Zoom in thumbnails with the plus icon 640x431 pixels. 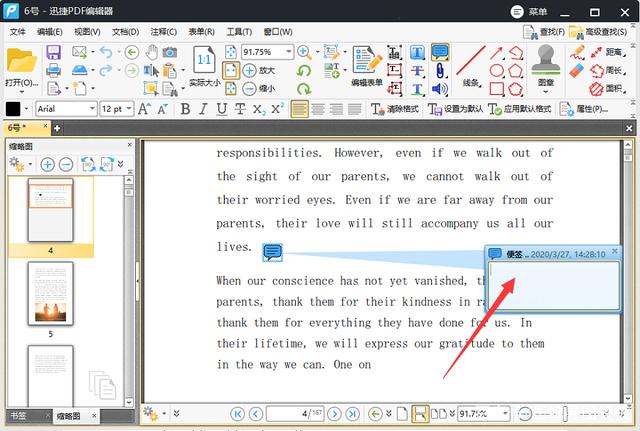point(47,164)
